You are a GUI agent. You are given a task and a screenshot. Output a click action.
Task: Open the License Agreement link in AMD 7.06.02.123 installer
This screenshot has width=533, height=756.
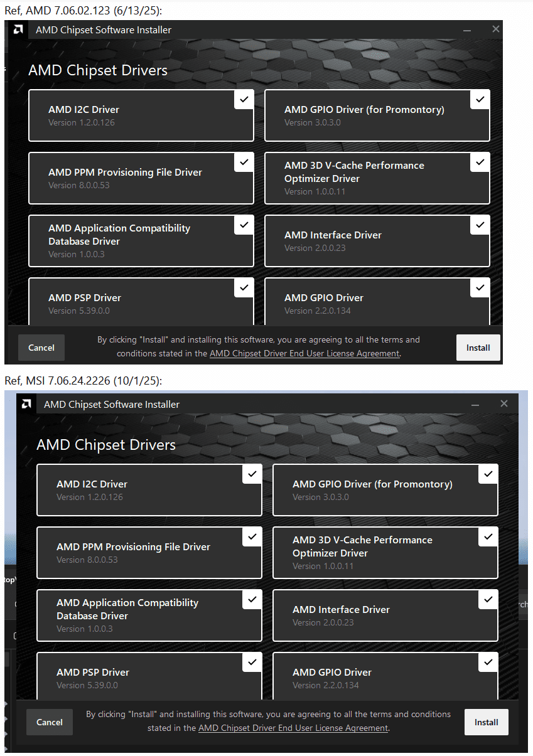304,353
